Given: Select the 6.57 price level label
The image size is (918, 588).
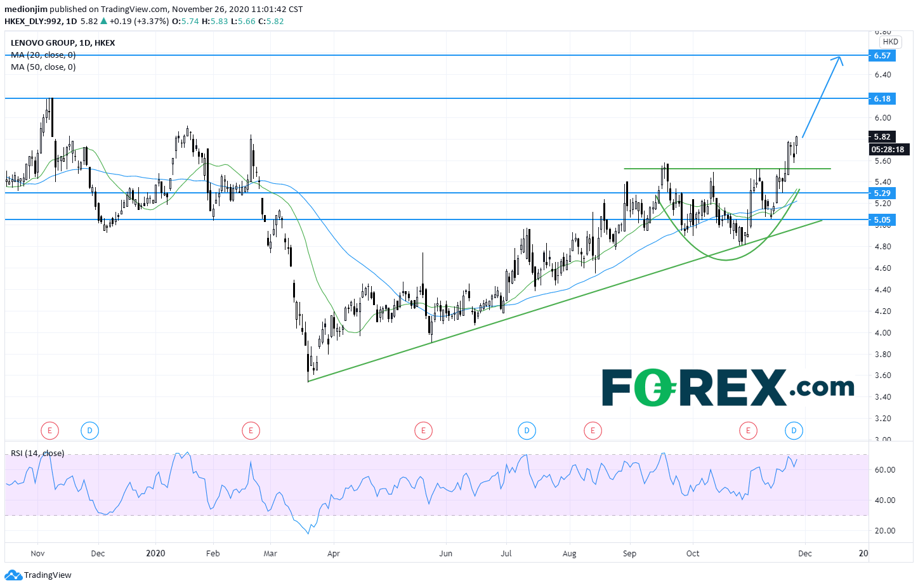Looking at the screenshot, I should pos(882,56).
